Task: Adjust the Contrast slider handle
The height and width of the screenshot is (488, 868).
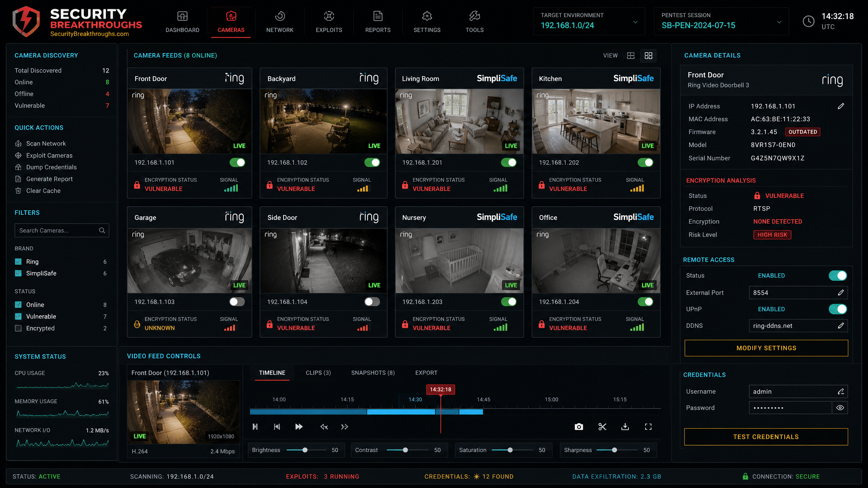Action: tap(405, 450)
